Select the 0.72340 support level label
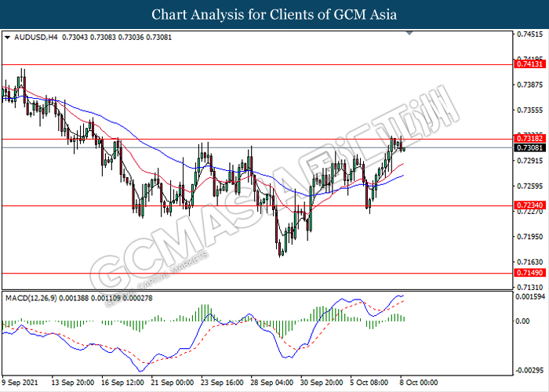Image resolution: width=549 pixels, height=392 pixels. (x=529, y=205)
